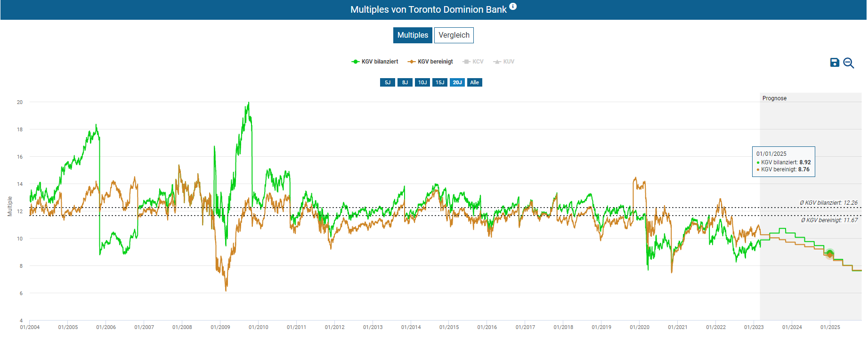This screenshot has width=868, height=337.
Task: Enable the KCV series in legend
Action: pyautogui.click(x=473, y=62)
